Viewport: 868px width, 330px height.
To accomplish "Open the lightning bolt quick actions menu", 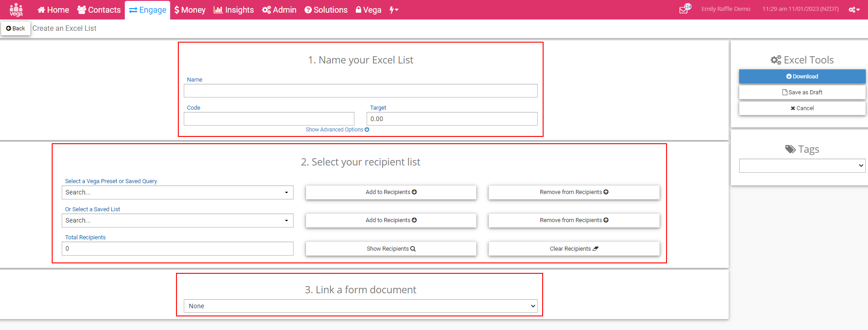I will pyautogui.click(x=393, y=10).
